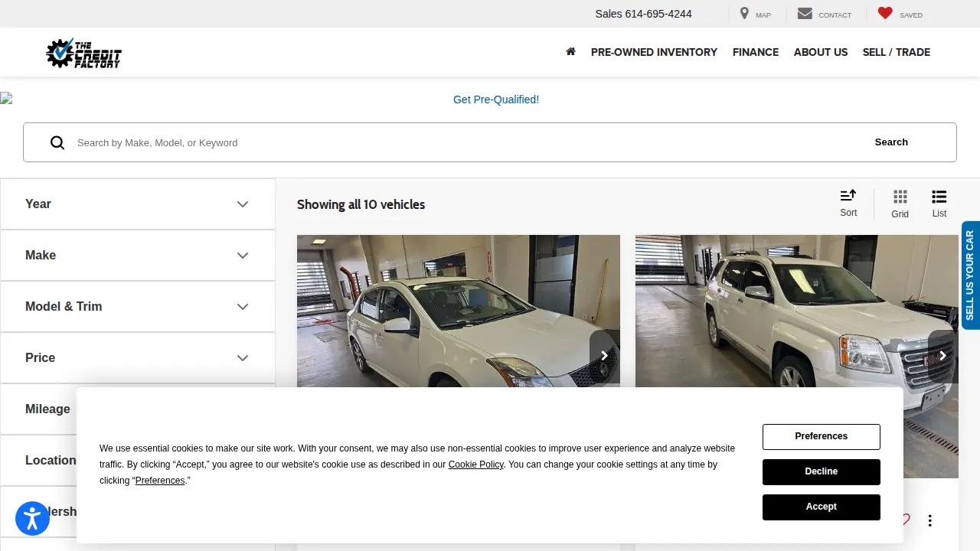Show next photo of white sedan
This screenshot has height=551, width=980.
tap(604, 356)
